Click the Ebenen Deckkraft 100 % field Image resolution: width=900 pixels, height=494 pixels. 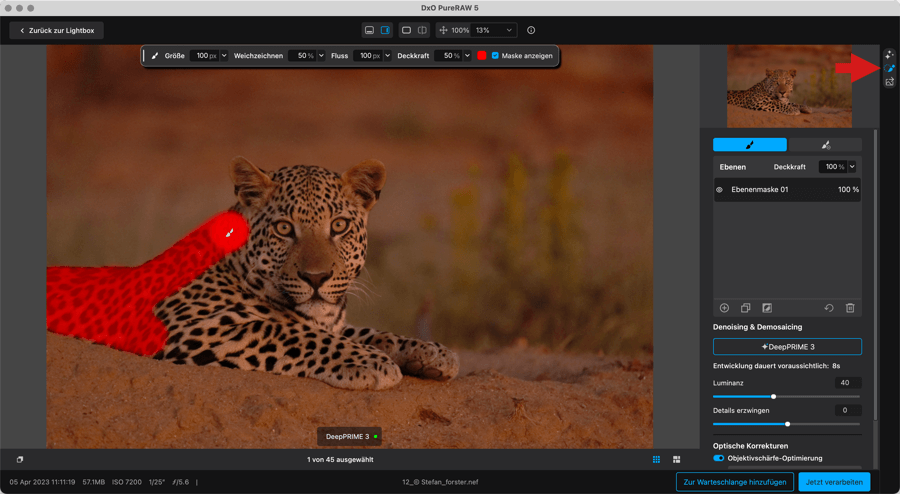[x=833, y=167]
